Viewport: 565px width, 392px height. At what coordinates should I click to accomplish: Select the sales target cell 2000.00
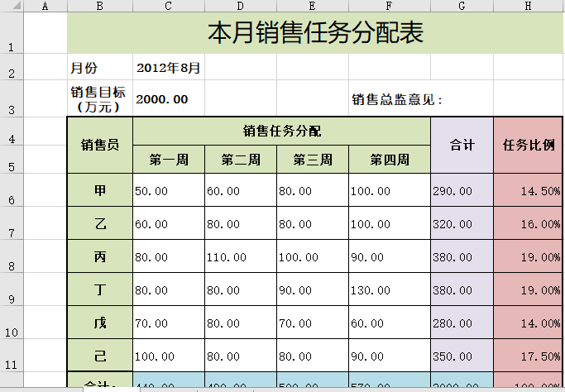[x=169, y=99]
